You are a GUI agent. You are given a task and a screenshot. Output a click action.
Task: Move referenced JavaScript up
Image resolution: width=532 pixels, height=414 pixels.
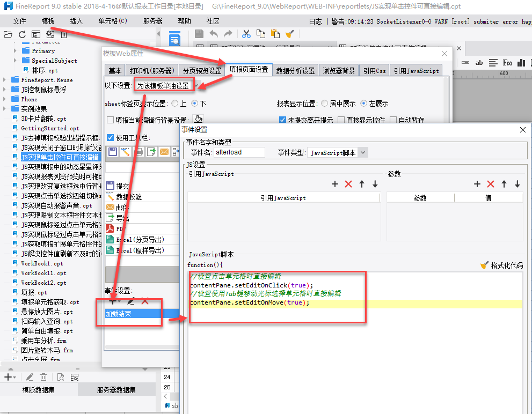(362, 184)
